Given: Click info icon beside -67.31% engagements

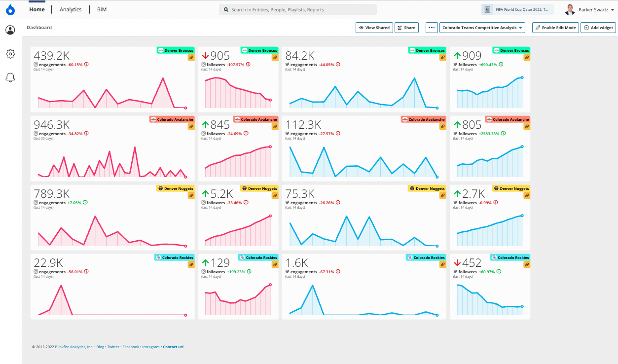Looking at the screenshot, I should tap(338, 272).
